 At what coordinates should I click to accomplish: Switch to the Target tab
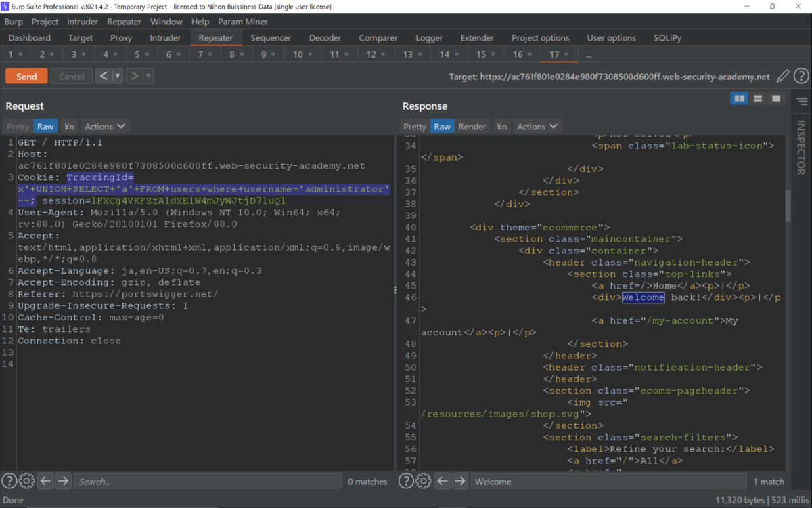click(x=81, y=38)
